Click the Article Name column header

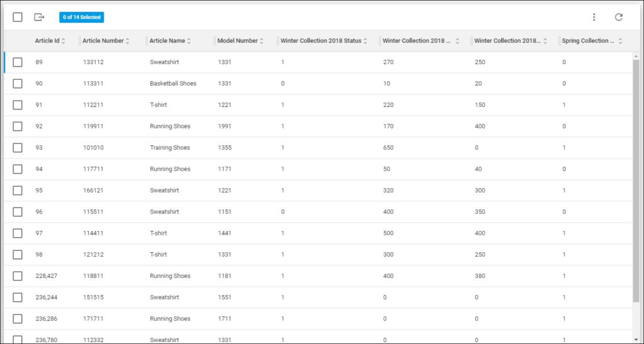[167, 41]
